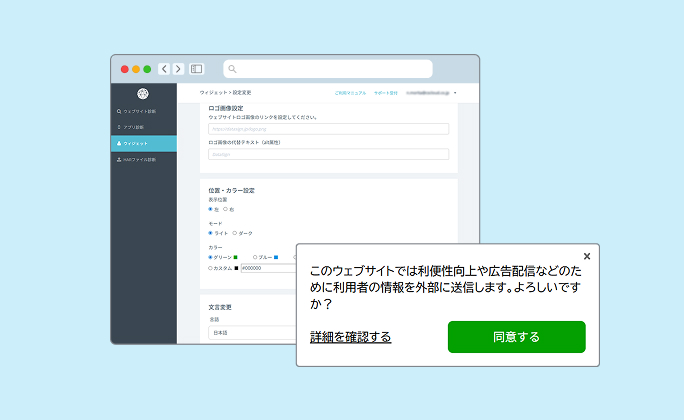Viewport: 684px width, 420px height.
Task: Open アプリ診断 in the sidebar
Action: tap(130, 127)
